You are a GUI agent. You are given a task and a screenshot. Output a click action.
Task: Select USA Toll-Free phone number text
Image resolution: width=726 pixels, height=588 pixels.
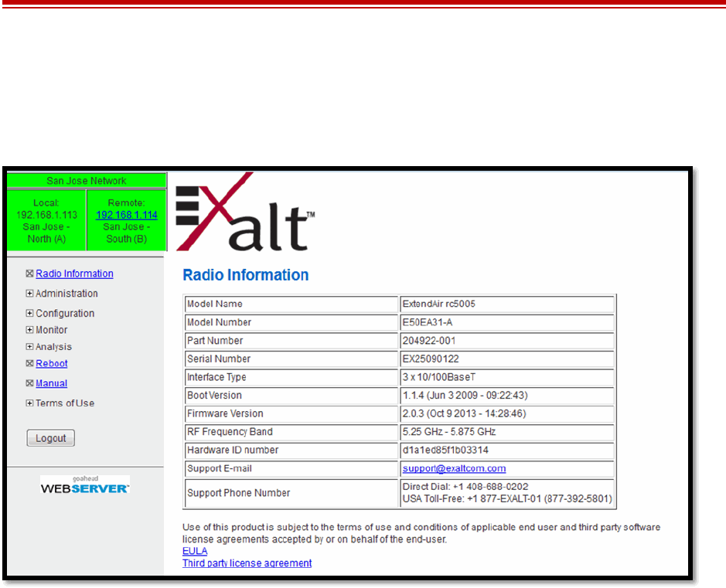[x=507, y=498]
